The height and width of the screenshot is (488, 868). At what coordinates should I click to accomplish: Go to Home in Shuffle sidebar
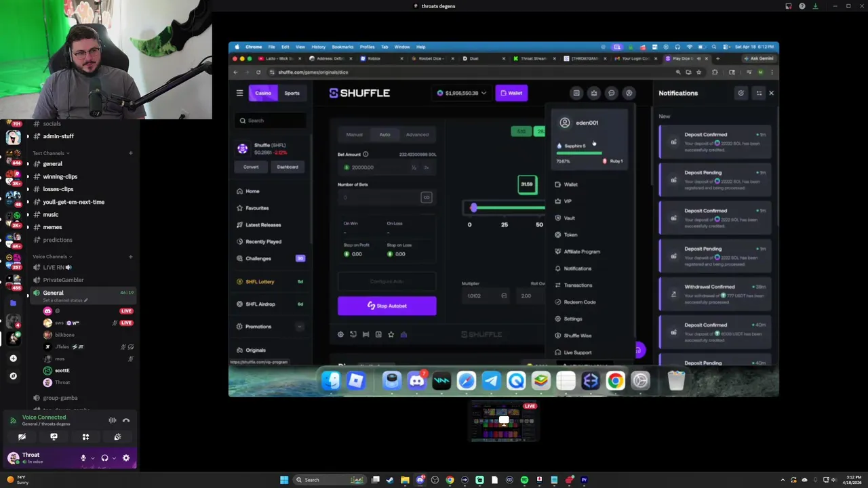click(x=252, y=191)
